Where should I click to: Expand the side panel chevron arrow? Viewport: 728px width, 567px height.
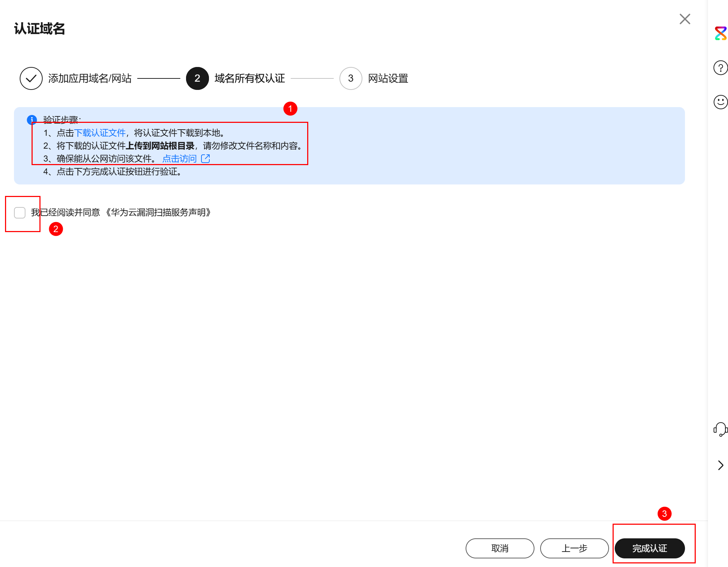click(720, 465)
